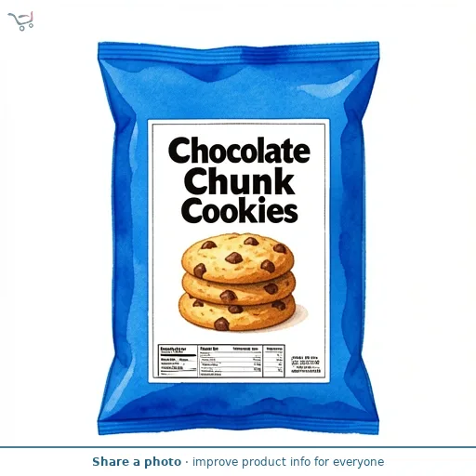This screenshot has height=476, width=476.
Task: Click the glossy highlight on the bag's upper right
Action: pos(330,86)
